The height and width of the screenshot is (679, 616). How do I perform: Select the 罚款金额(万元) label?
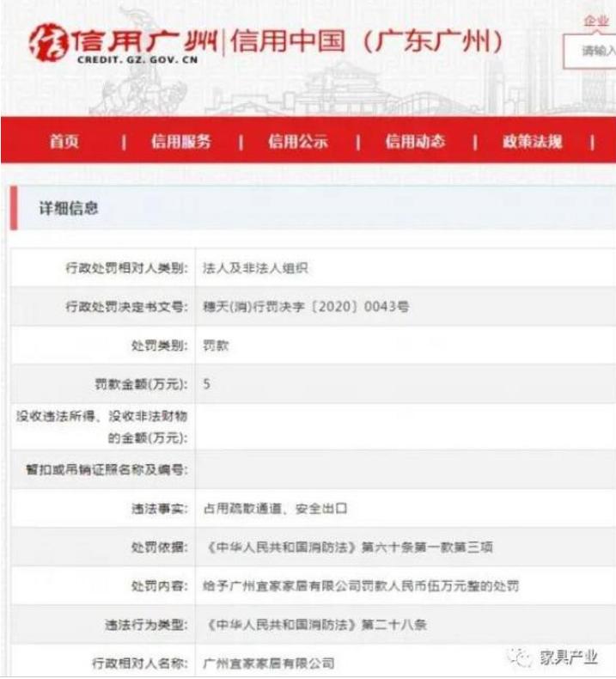point(142,383)
